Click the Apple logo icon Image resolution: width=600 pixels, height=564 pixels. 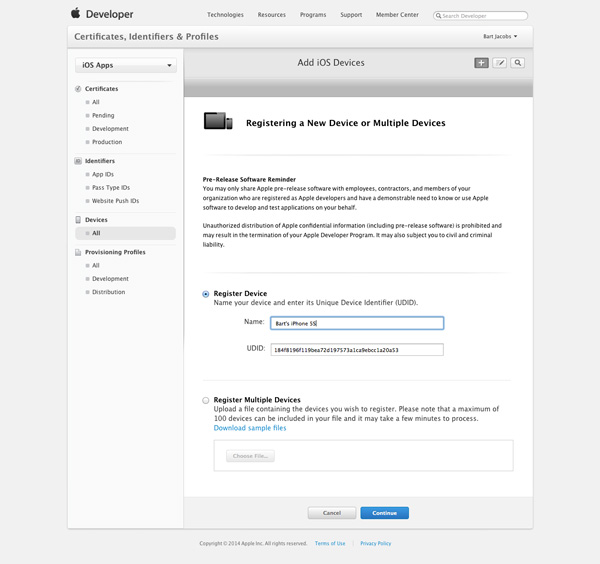pos(76,13)
